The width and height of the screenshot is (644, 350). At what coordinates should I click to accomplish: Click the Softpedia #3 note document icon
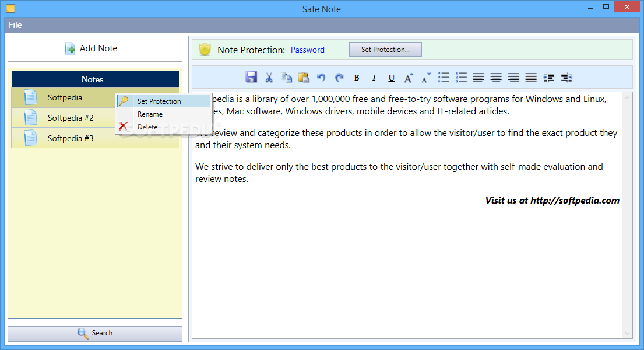point(30,138)
